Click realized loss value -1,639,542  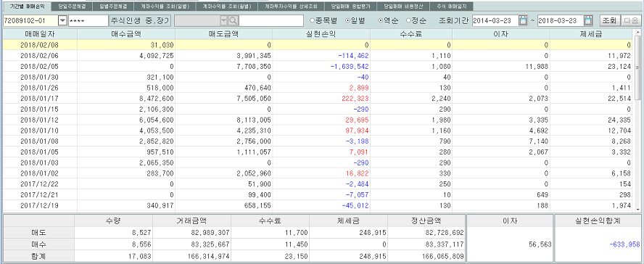pyautogui.click(x=350, y=66)
